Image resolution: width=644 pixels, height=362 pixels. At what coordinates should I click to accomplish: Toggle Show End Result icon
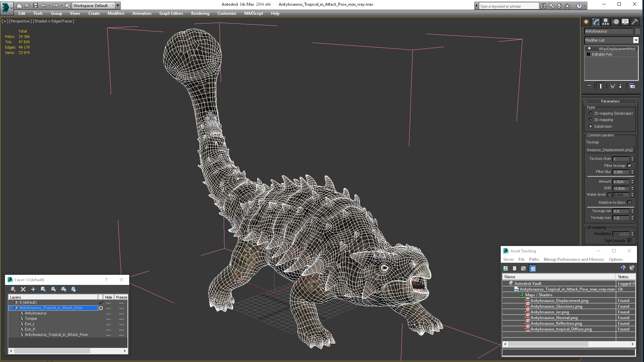pyautogui.click(x=600, y=86)
